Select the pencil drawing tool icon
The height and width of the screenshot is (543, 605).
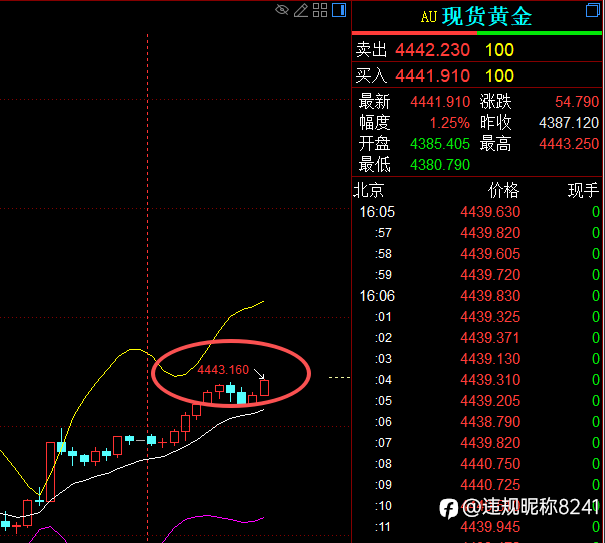tap(301, 10)
